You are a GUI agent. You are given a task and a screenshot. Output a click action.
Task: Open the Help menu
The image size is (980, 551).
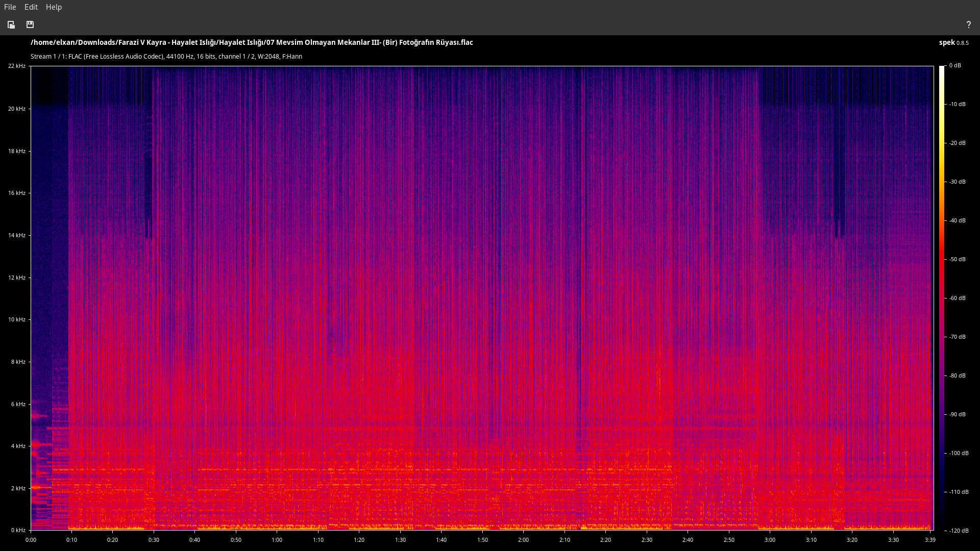[54, 7]
